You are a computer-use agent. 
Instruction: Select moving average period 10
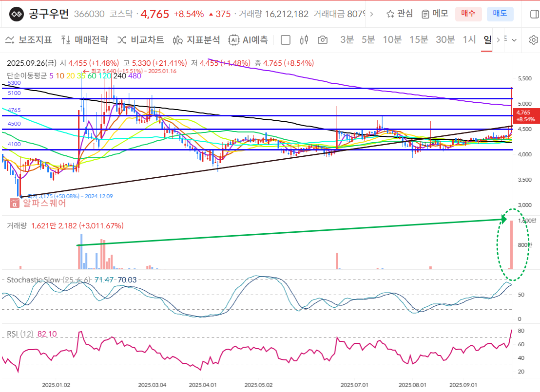click(x=60, y=75)
